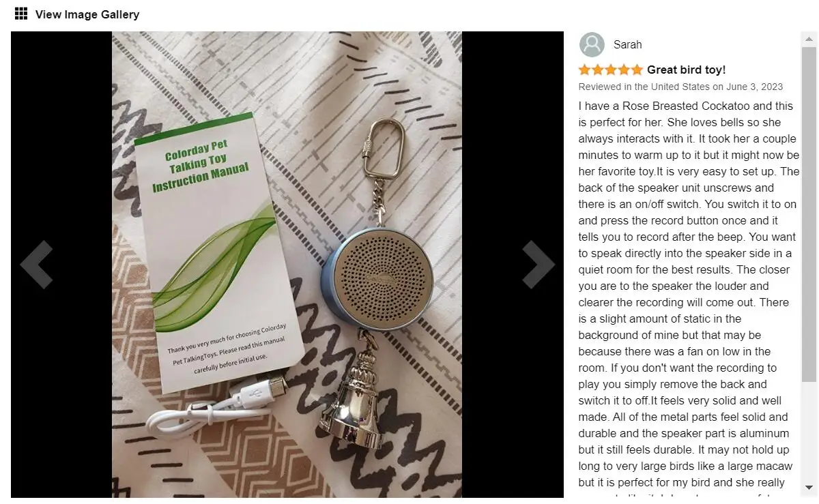Advance to next image with right chevron

[x=538, y=265]
